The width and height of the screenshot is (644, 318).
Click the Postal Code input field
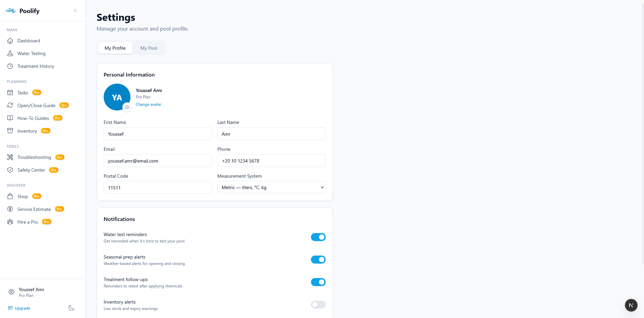click(158, 187)
